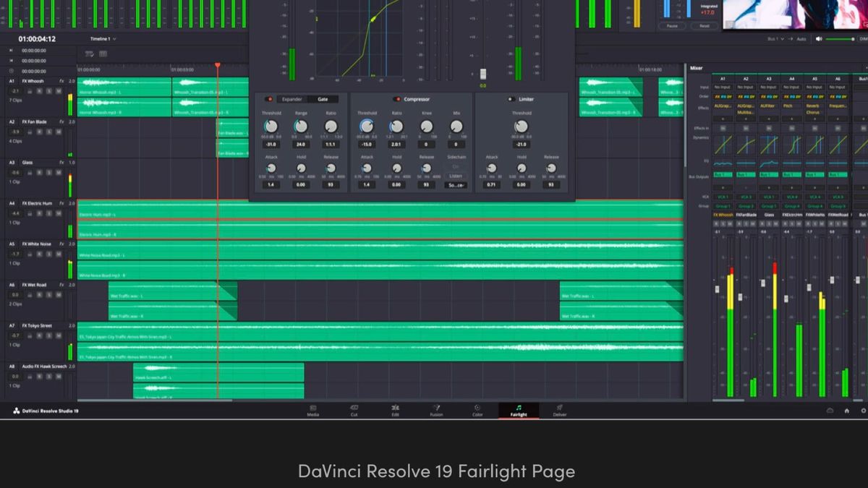The width and height of the screenshot is (868, 488).
Task: Open A3 EQ curve in Mixer
Action: click(x=769, y=163)
